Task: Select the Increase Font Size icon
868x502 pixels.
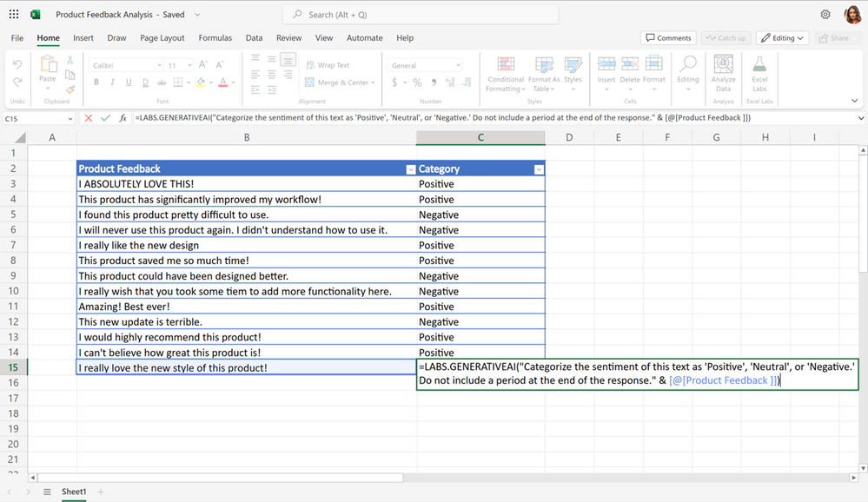Action: 203,64
